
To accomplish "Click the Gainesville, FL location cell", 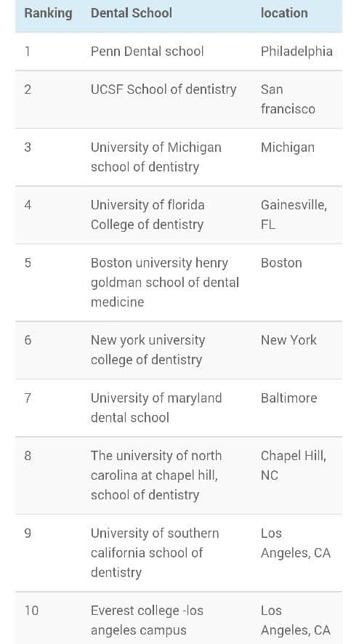I will (x=294, y=215).
